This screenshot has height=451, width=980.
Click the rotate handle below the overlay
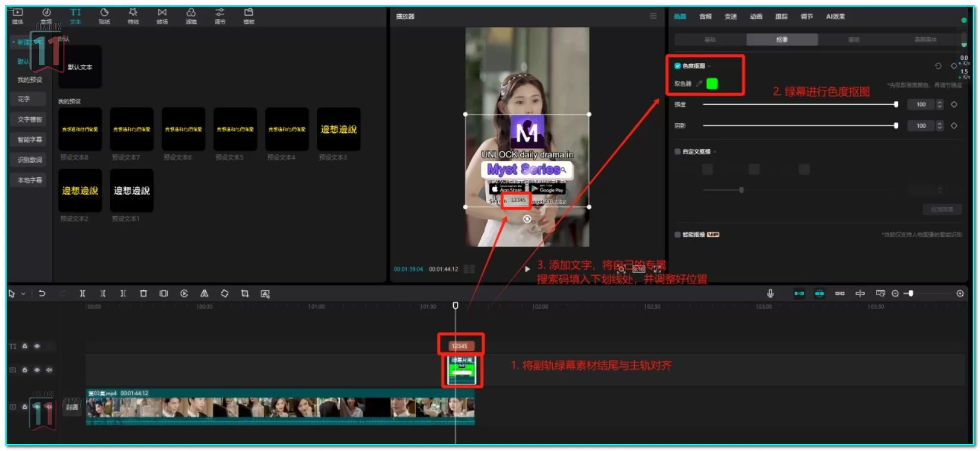pyautogui.click(x=527, y=219)
